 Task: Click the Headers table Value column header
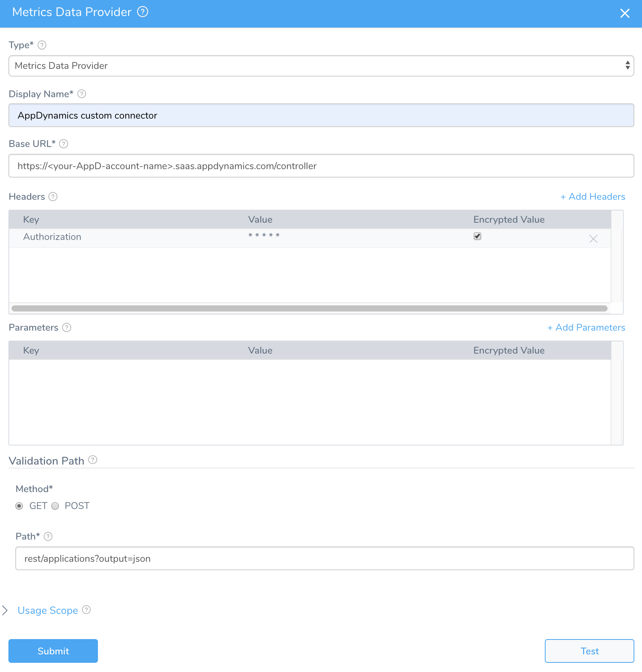pyautogui.click(x=260, y=220)
